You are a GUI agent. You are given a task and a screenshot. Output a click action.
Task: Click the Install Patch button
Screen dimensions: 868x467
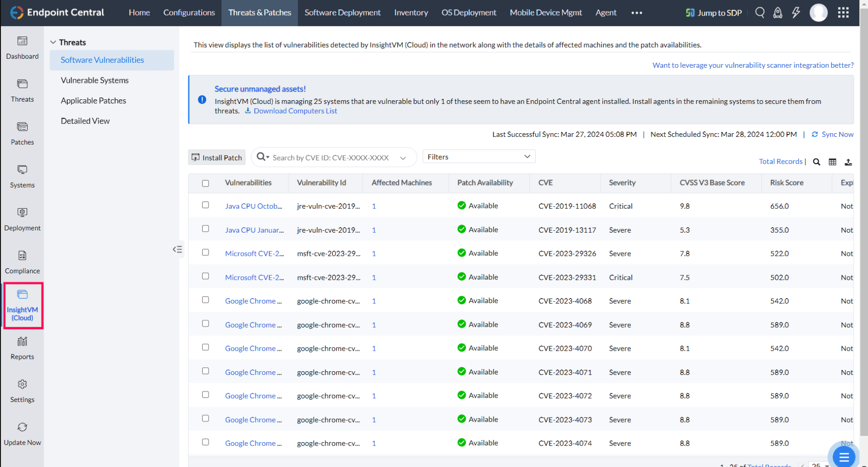pyautogui.click(x=217, y=157)
